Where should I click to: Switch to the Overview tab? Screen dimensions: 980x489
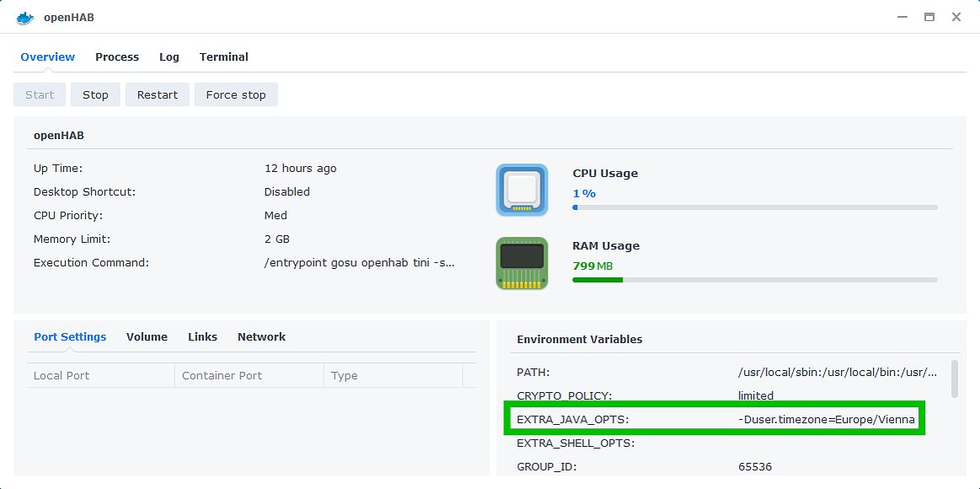47,56
